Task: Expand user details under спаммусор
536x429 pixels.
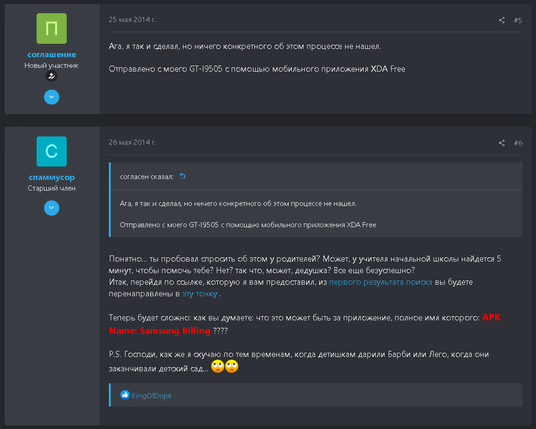Action: 52,208
